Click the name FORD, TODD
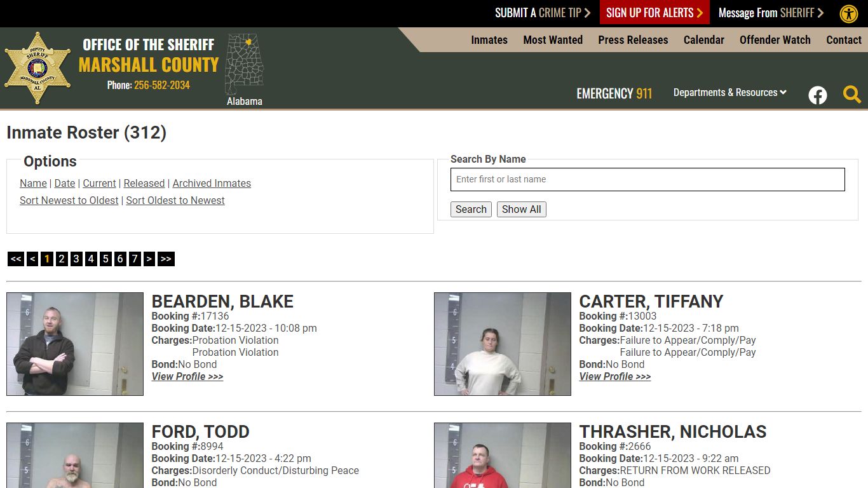 tap(201, 431)
